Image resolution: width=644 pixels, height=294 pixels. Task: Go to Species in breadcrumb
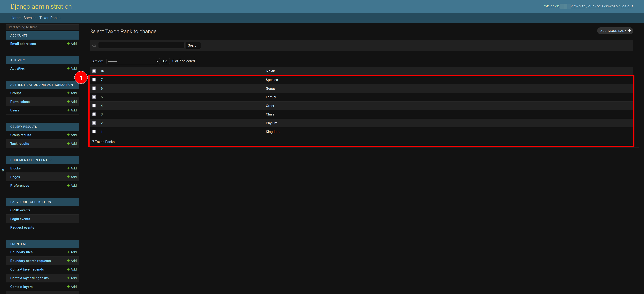(x=30, y=18)
